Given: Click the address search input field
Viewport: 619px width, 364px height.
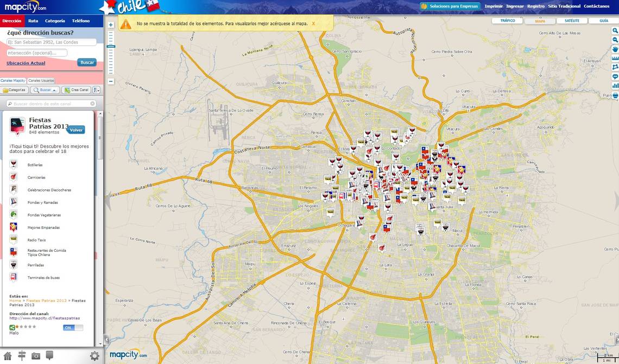Looking at the screenshot, I should [x=52, y=42].
